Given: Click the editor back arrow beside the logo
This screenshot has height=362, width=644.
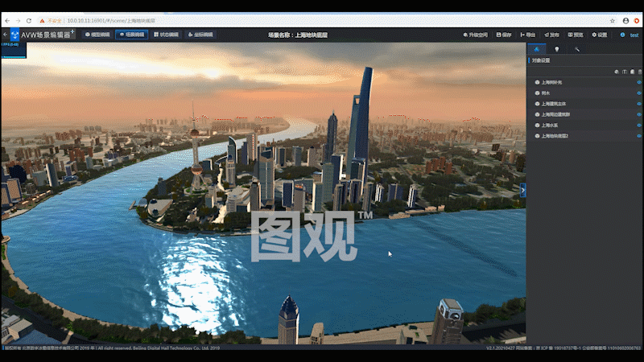Looking at the screenshot, I should click(x=5, y=35).
